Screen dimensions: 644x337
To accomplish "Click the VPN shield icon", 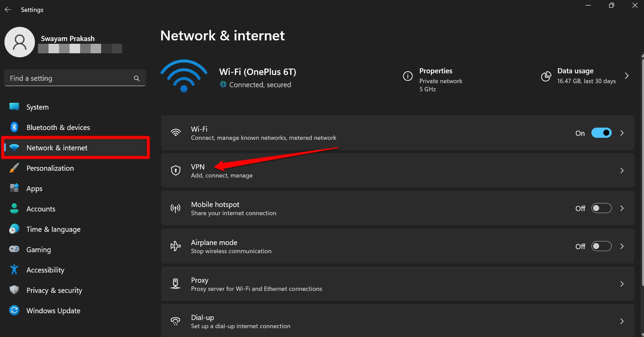I will [x=176, y=170].
